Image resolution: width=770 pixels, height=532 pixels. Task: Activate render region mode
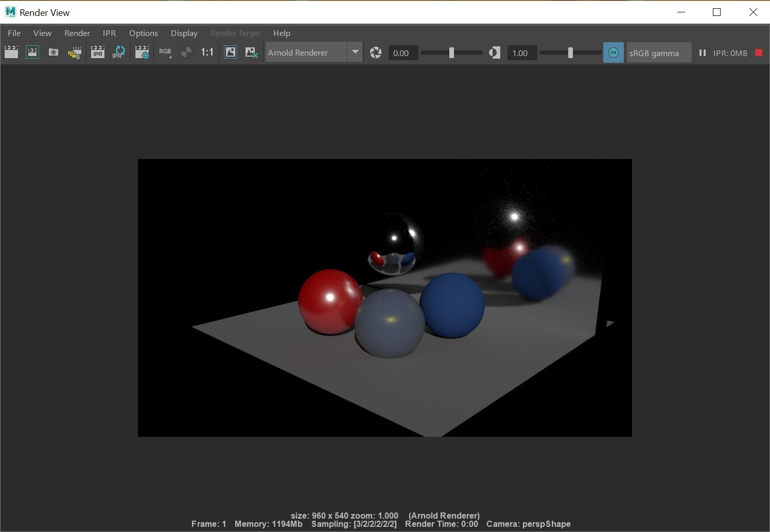point(32,52)
